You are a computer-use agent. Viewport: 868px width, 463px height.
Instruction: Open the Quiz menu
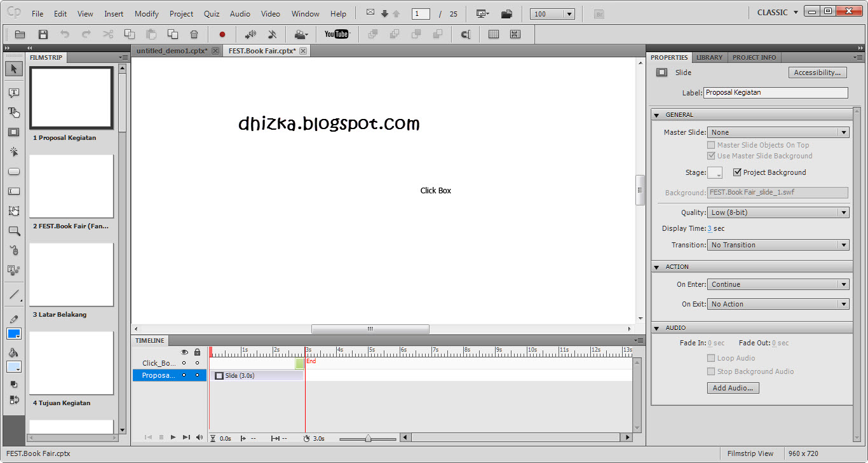[212, 13]
